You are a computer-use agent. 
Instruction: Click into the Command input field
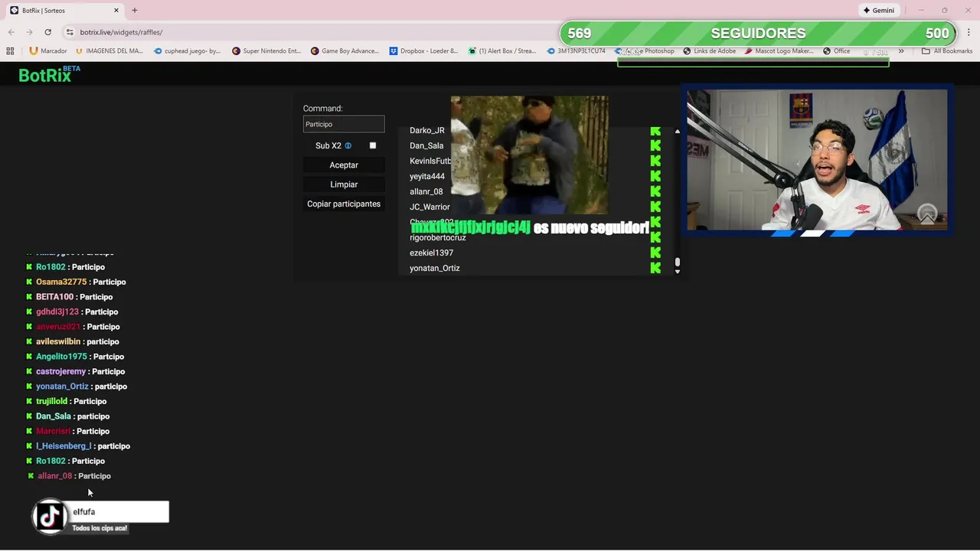click(344, 124)
